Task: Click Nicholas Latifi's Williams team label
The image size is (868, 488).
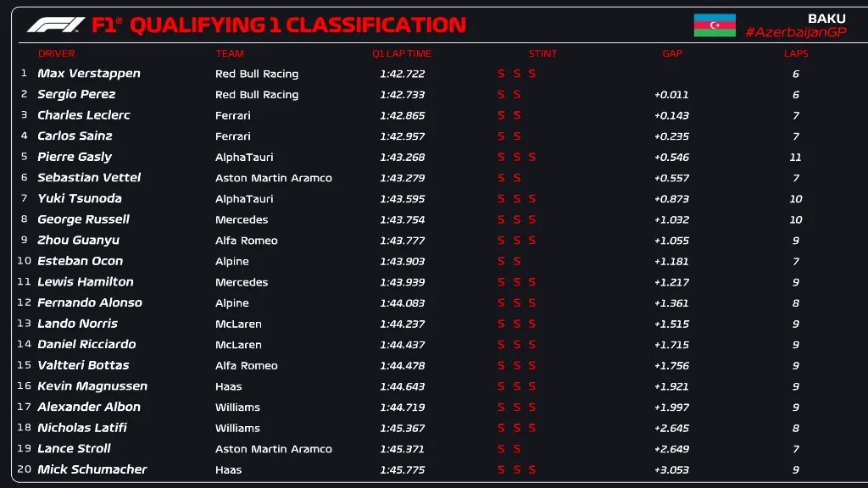Action: 237,428
